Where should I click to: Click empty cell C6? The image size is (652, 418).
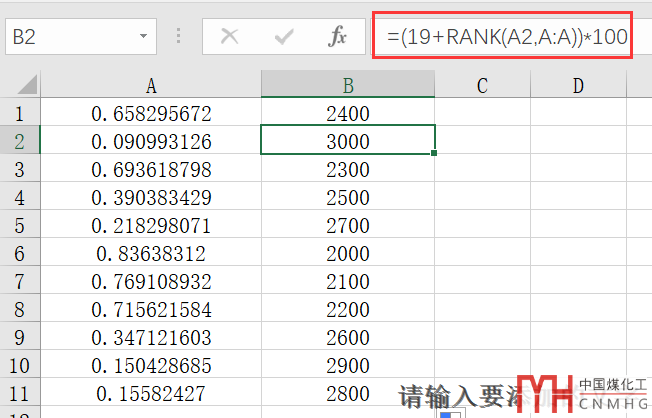pos(482,252)
